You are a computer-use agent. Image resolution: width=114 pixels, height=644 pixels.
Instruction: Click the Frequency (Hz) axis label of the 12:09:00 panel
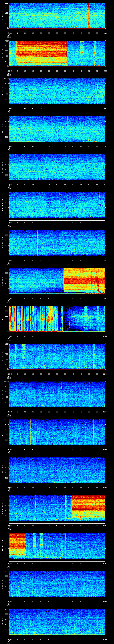tap(3, 318)
